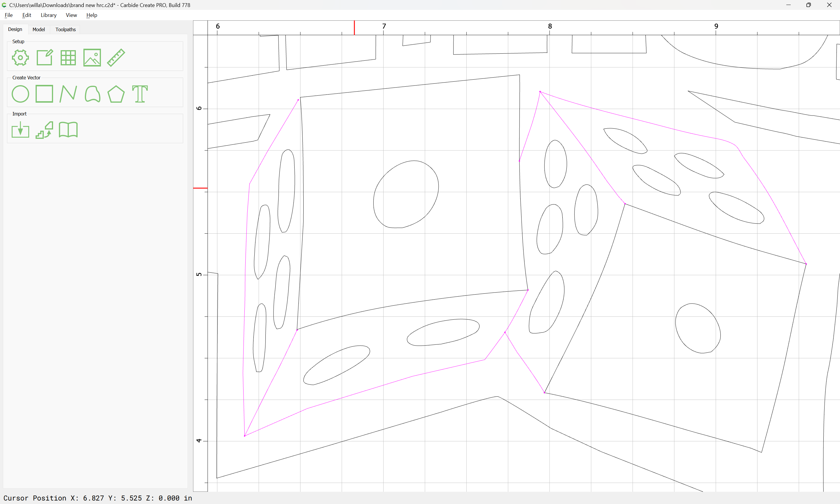This screenshot has width=840, height=504.
Task: Open the grid settings icon
Action: tap(68, 57)
